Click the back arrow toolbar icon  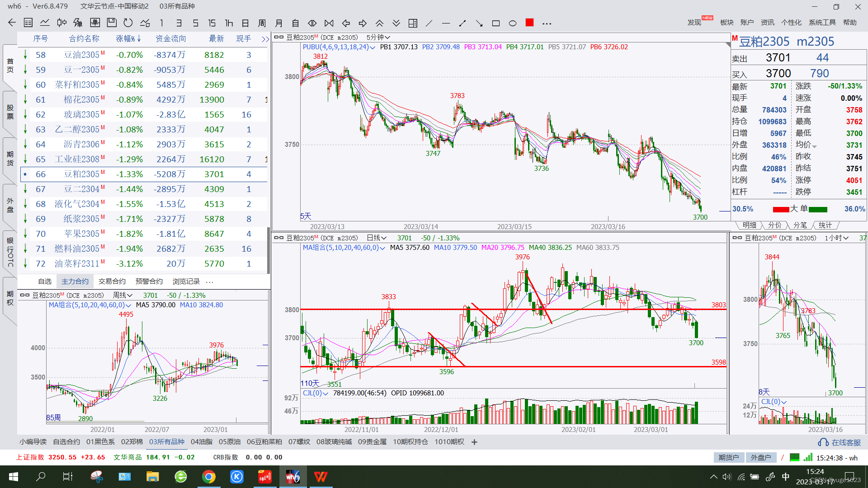click(12, 23)
